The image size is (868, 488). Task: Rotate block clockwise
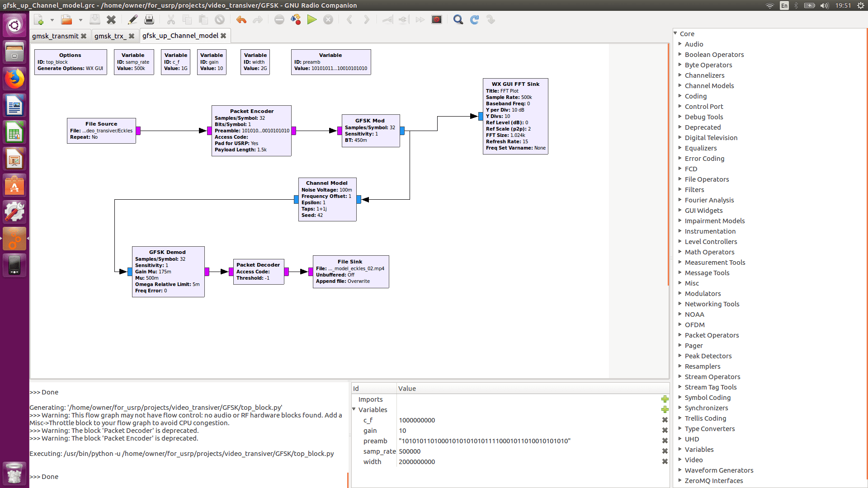pos(366,20)
